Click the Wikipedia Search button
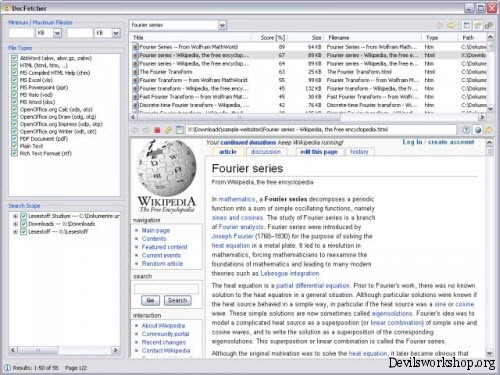The image size is (500, 375). [178, 301]
